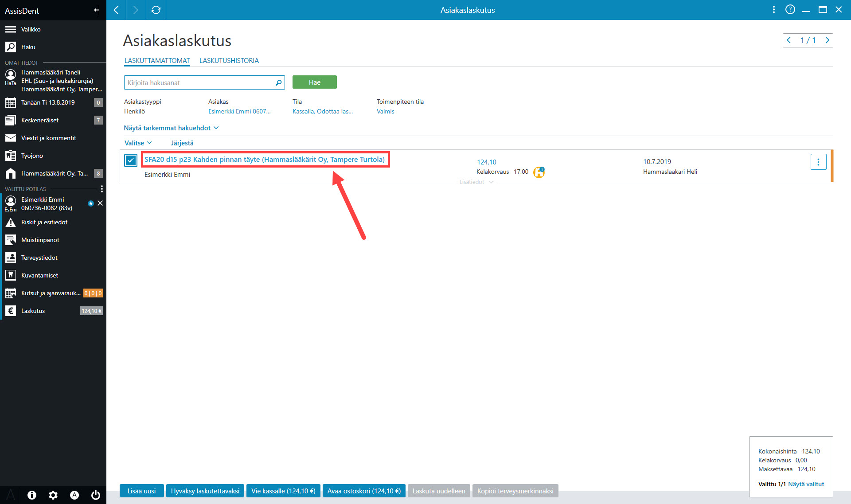This screenshot has width=851, height=504.
Task: Uncheck the SFA20 invoice row checkbox
Action: click(x=131, y=160)
